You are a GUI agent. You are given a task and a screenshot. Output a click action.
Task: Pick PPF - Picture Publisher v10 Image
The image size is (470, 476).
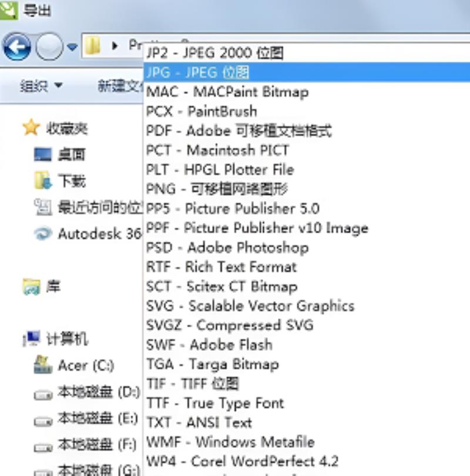click(307, 228)
